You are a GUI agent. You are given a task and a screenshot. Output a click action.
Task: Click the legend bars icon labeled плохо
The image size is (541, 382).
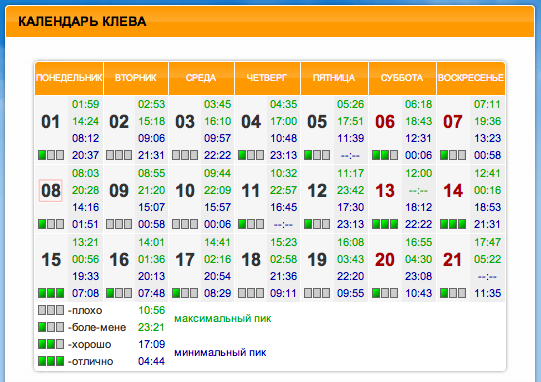pyautogui.click(x=51, y=310)
